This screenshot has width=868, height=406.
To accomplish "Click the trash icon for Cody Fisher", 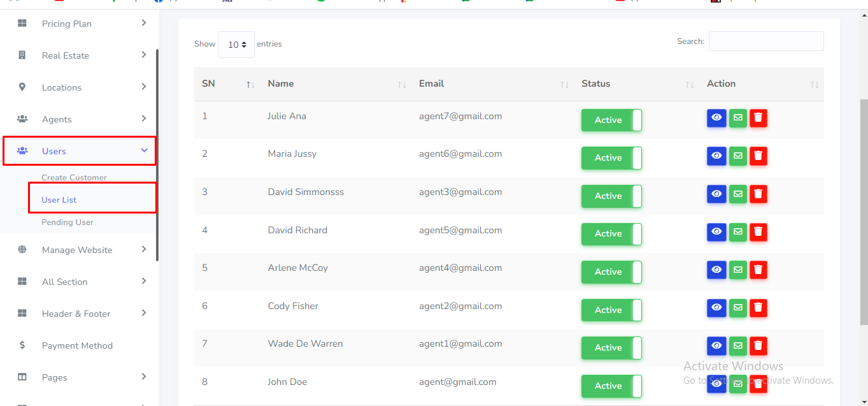I will tap(758, 308).
